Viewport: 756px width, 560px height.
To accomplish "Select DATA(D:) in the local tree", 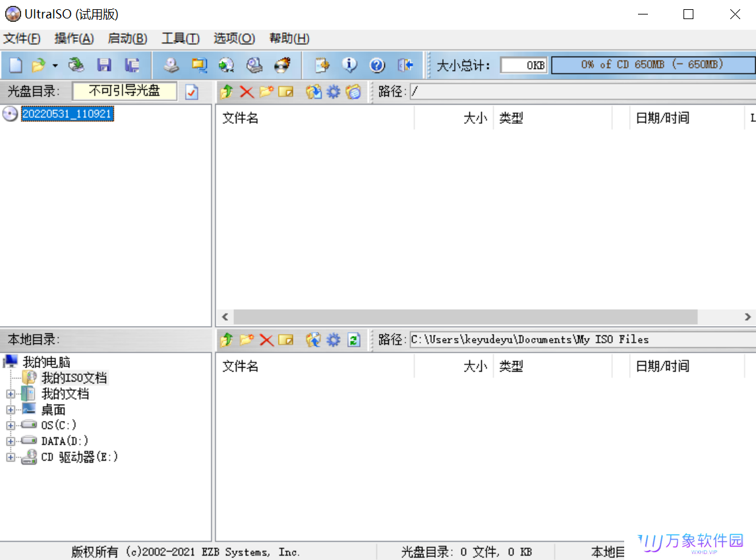I will pos(65,441).
